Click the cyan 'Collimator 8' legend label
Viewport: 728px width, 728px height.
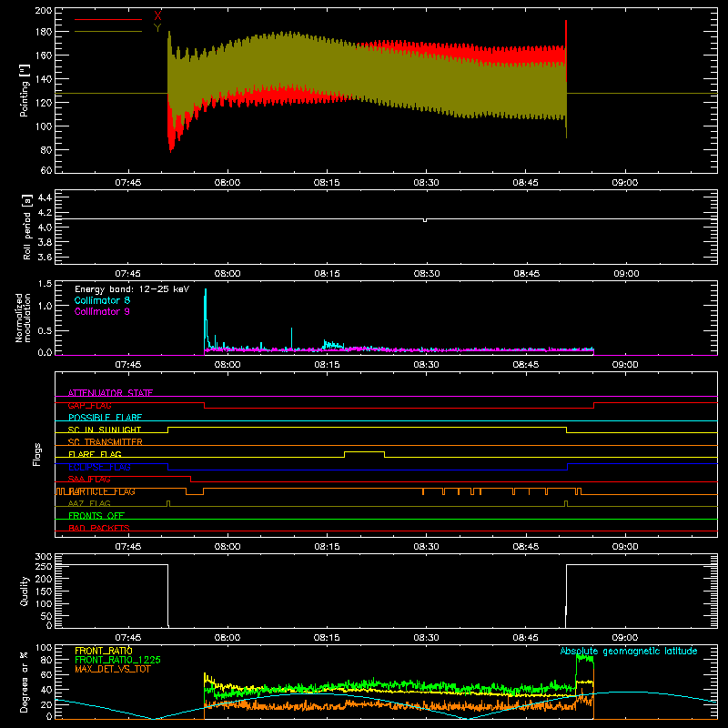point(102,300)
